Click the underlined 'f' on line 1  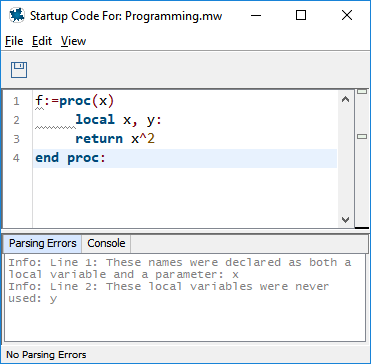pyautogui.click(x=39, y=102)
